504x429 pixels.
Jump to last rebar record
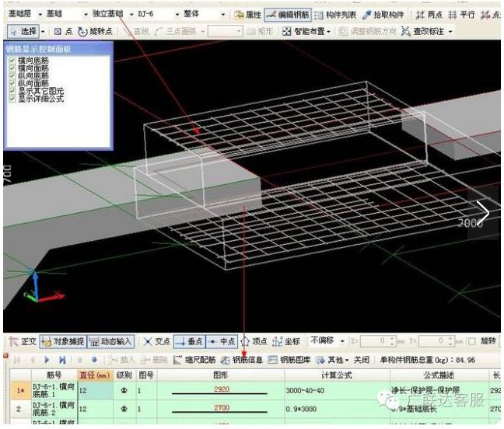62,360
